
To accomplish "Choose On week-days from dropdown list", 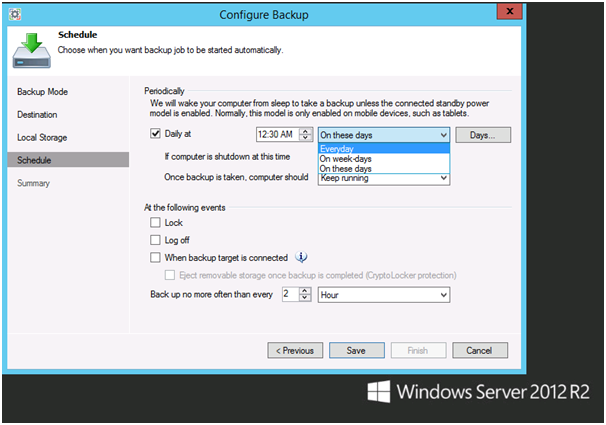I will pyautogui.click(x=384, y=159).
